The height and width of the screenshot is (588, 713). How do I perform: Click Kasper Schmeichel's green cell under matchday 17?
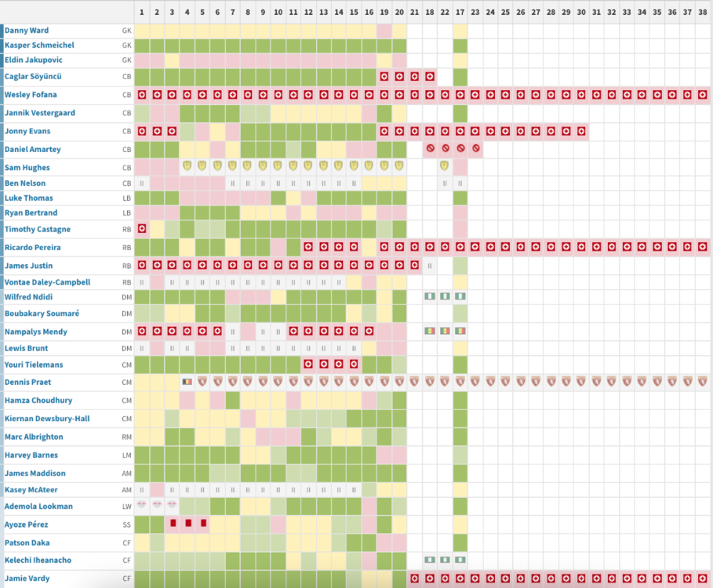[x=460, y=46]
